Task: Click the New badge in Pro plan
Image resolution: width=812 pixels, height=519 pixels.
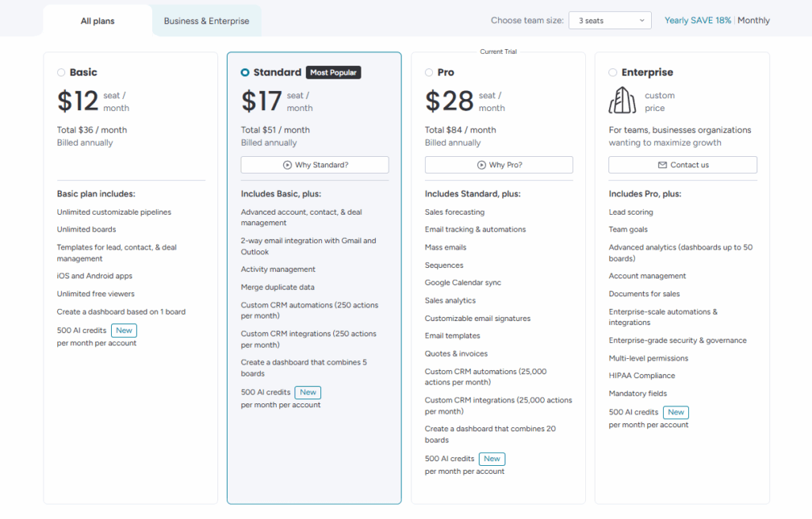Action: coord(492,459)
